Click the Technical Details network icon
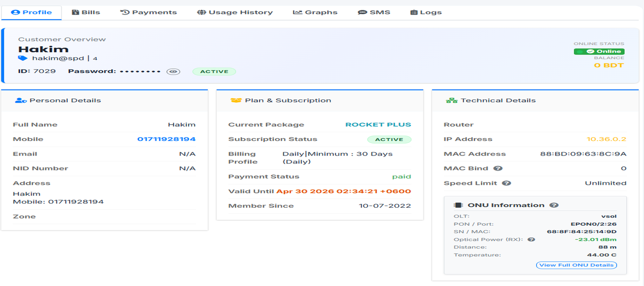This screenshot has height=286, width=644. pyautogui.click(x=452, y=100)
